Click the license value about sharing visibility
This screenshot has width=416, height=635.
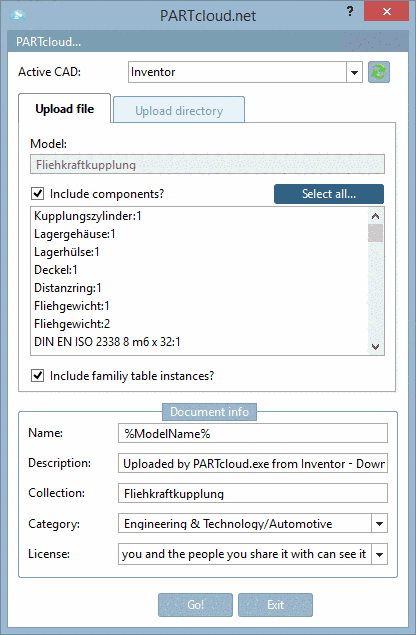click(x=244, y=554)
